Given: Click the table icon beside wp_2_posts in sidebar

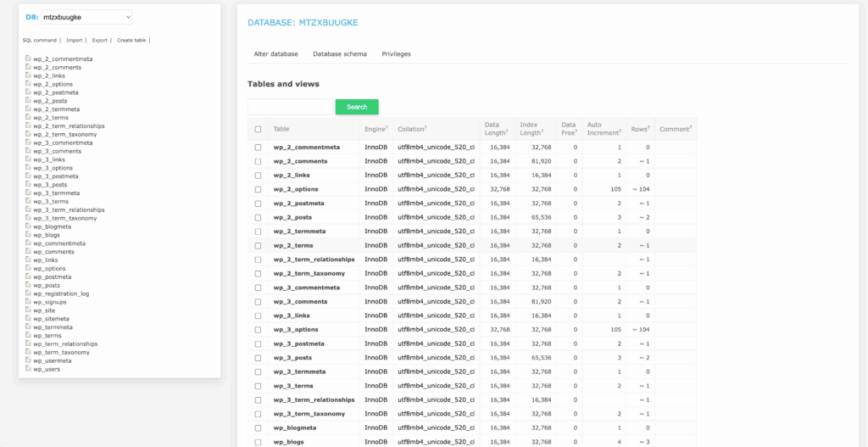Looking at the screenshot, I should pyautogui.click(x=28, y=100).
